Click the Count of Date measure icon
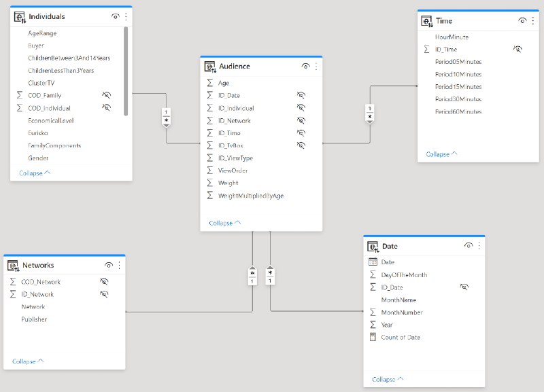This screenshot has height=392, width=544. (373, 337)
